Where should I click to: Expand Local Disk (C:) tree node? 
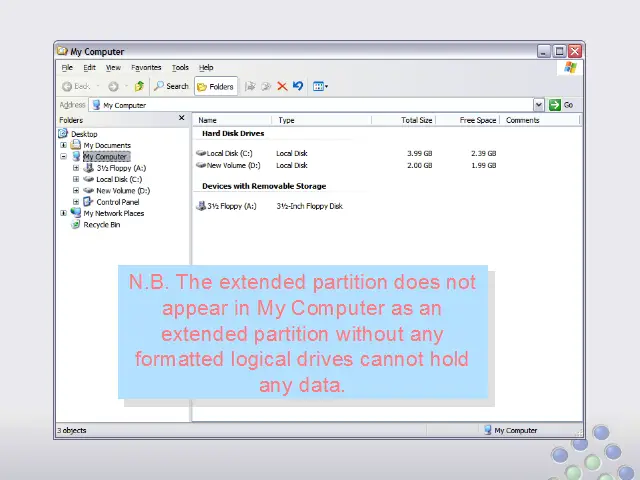coord(76,179)
